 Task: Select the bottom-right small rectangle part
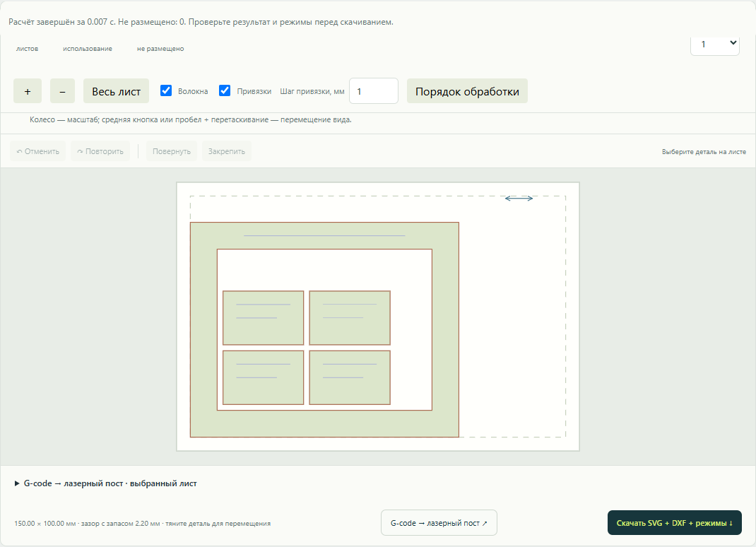[x=350, y=377]
